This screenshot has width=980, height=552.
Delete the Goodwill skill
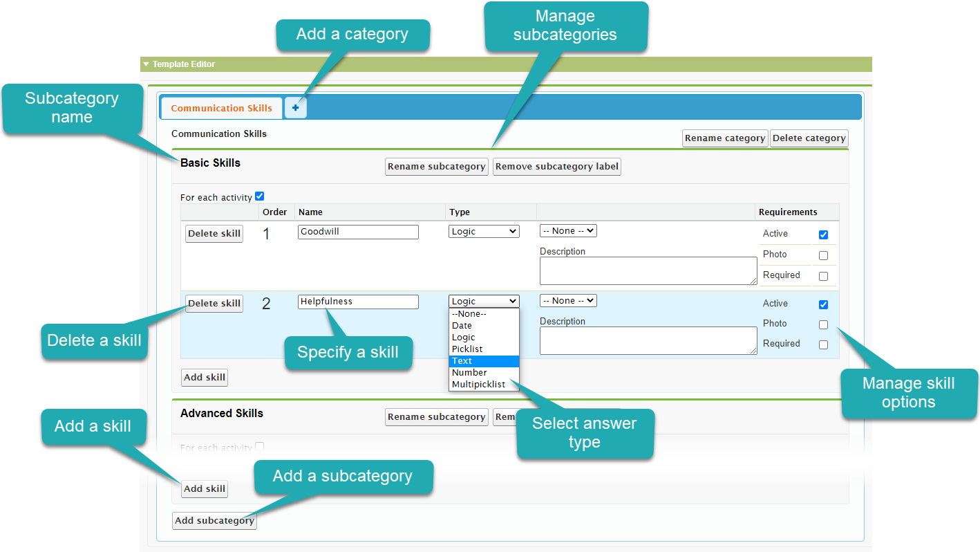(214, 234)
